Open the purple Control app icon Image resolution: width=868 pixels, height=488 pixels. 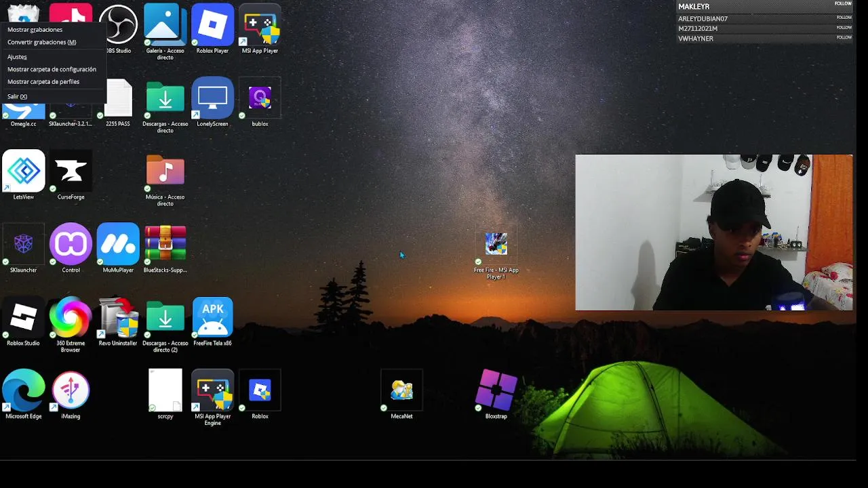point(71,245)
